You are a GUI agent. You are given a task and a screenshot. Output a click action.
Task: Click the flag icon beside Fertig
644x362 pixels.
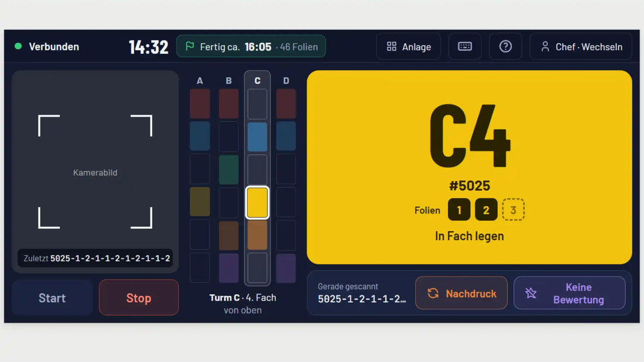pos(190,46)
